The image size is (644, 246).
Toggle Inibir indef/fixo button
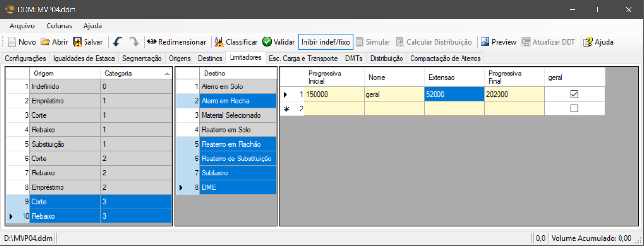[326, 42]
